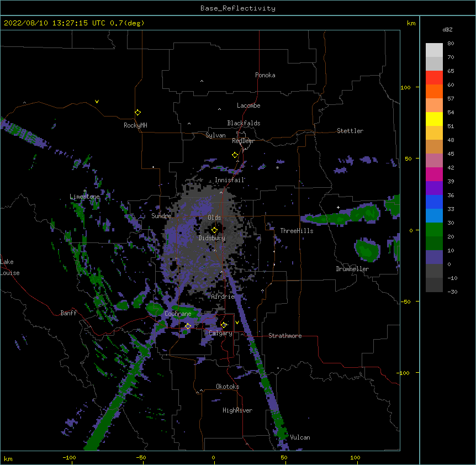Click the white plus marker north of Drumheller's green echo
Image resolution: width=476 pixels, height=465 pixels.
(338, 207)
